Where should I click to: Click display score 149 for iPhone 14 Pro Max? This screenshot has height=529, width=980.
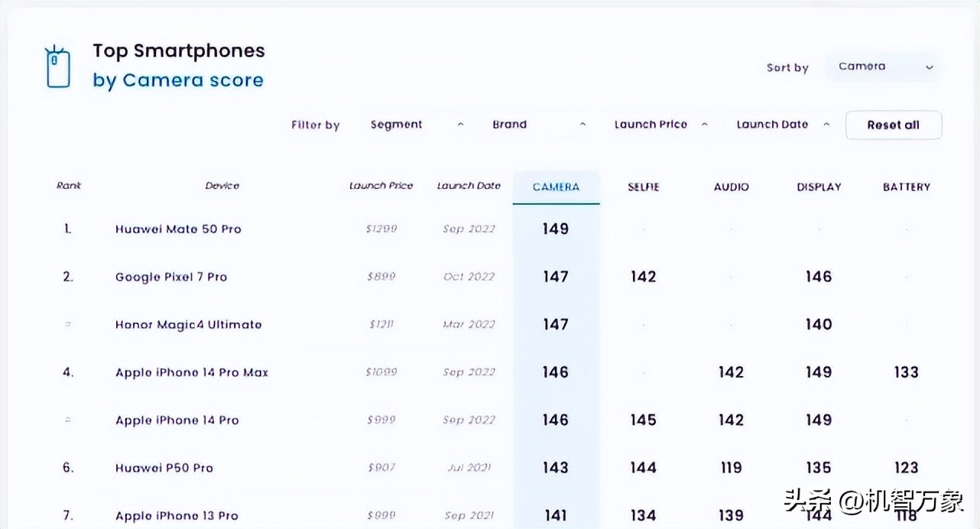tap(819, 372)
